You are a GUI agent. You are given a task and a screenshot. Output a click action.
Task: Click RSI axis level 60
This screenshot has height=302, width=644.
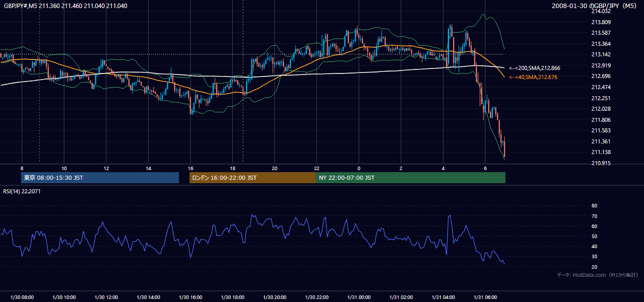tap(594, 226)
